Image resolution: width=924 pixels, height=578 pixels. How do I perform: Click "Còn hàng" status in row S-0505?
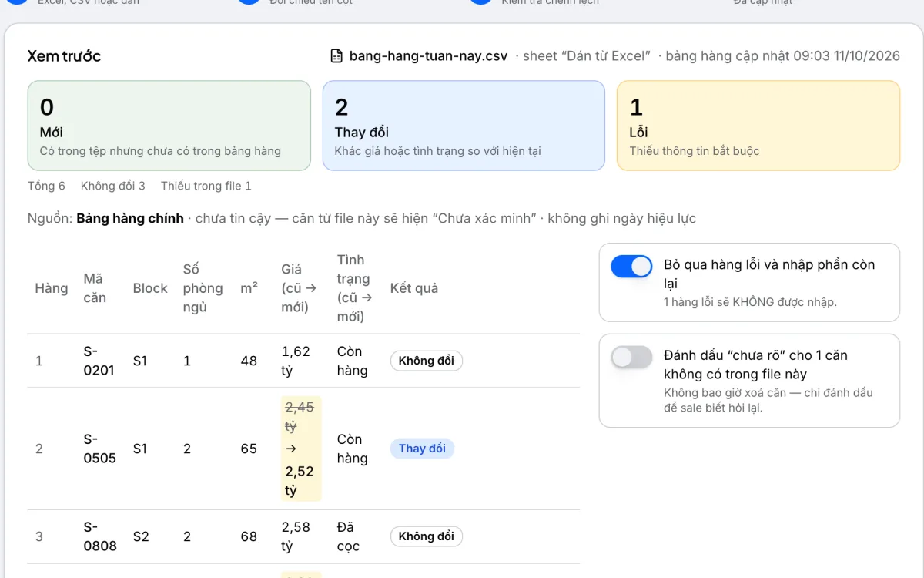pyautogui.click(x=352, y=449)
